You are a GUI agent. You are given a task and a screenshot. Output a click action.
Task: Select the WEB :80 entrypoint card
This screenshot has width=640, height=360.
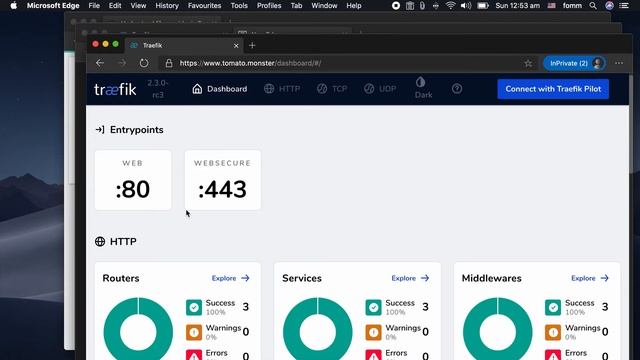[x=133, y=180]
